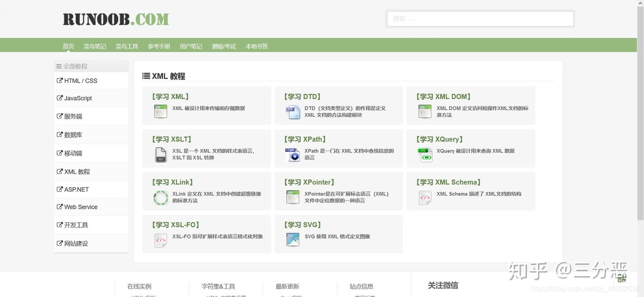
Task: Open 菜鸟笔记 in the navigation bar
Action: tap(95, 46)
